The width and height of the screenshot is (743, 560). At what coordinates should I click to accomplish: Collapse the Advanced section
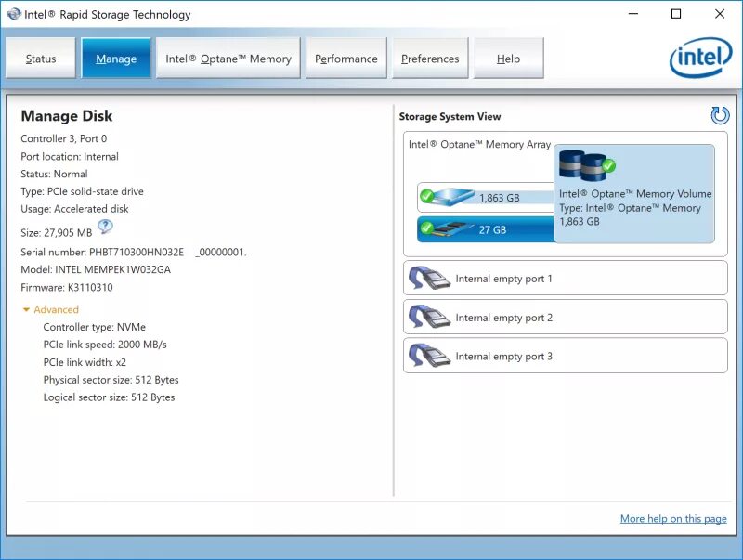click(26, 310)
